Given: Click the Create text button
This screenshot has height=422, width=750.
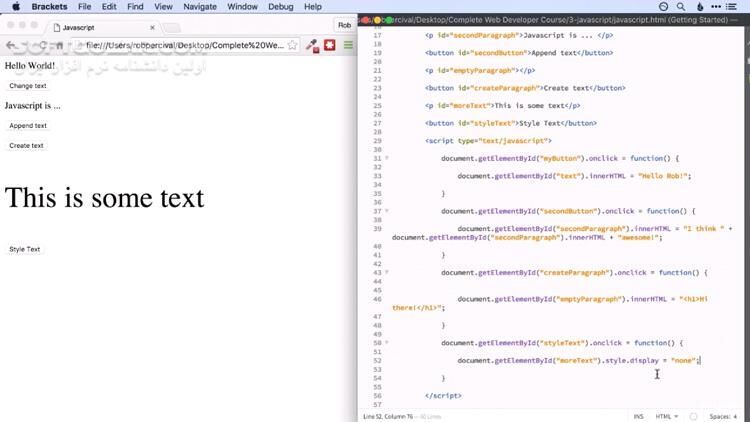Looking at the screenshot, I should [x=26, y=145].
